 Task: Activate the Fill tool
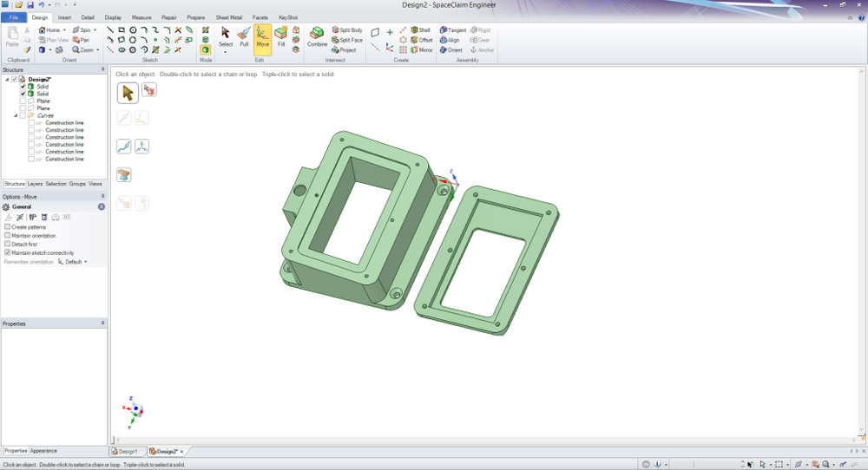[281, 36]
